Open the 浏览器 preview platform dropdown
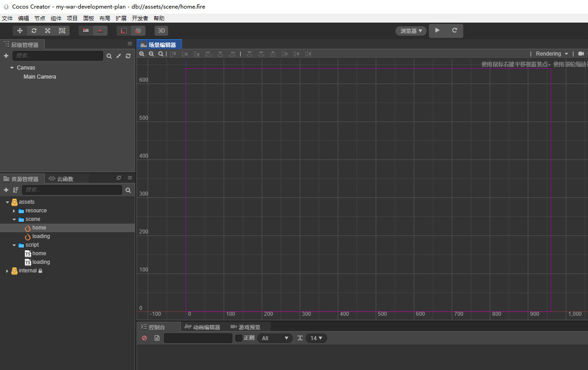 click(x=411, y=31)
